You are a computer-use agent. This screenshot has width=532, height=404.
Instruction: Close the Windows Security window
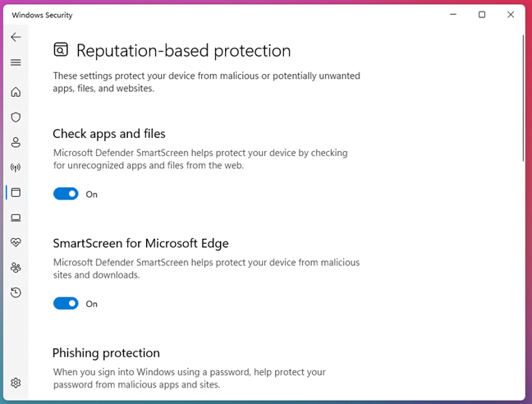pos(511,14)
